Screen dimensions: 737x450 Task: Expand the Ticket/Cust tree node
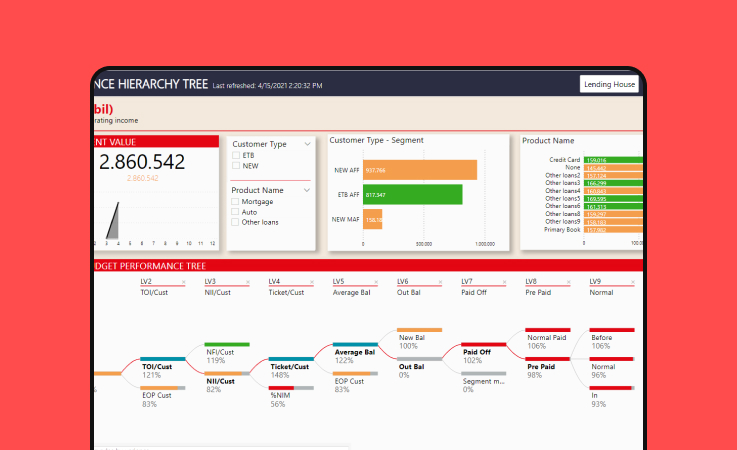[290, 367]
